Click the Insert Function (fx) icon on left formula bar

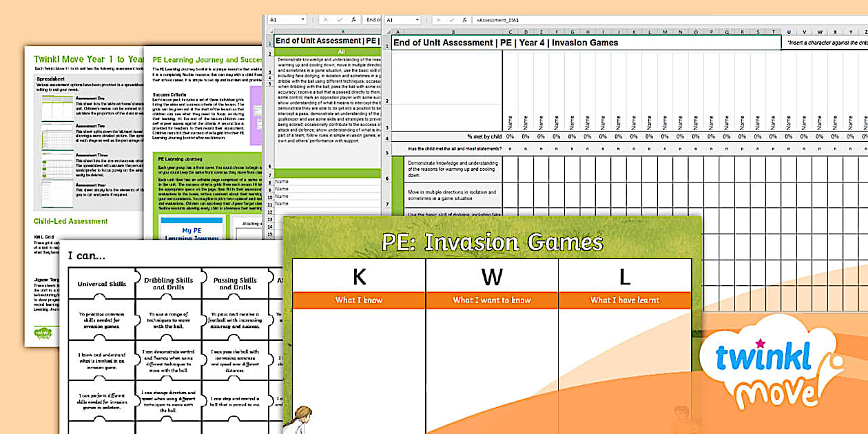354,21
